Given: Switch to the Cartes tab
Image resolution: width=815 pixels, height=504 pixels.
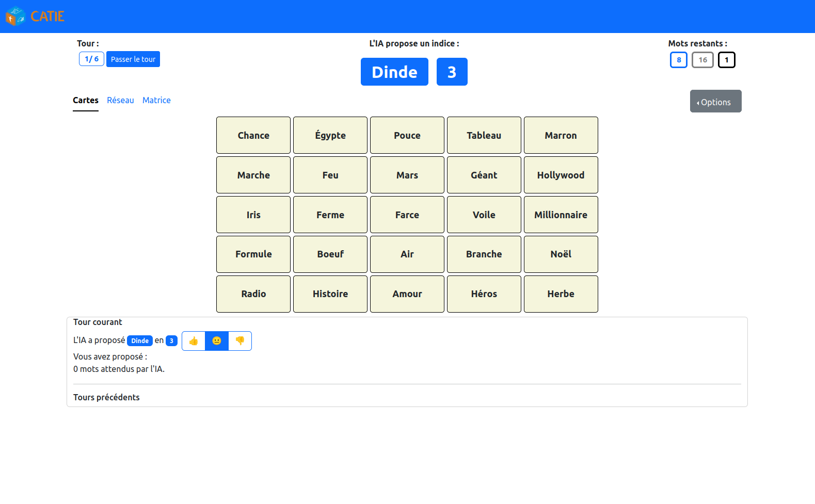Looking at the screenshot, I should [86, 100].
